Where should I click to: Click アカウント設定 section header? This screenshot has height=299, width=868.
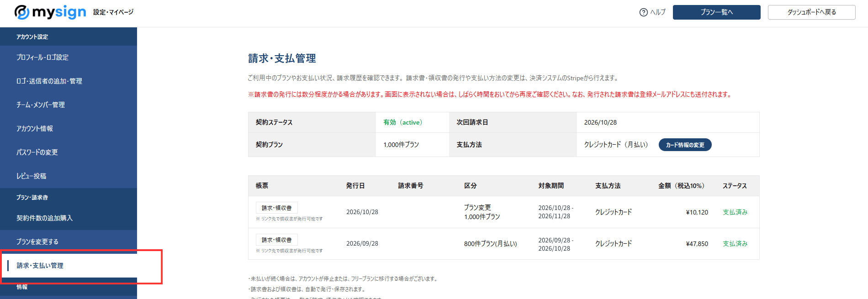(x=32, y=37)
